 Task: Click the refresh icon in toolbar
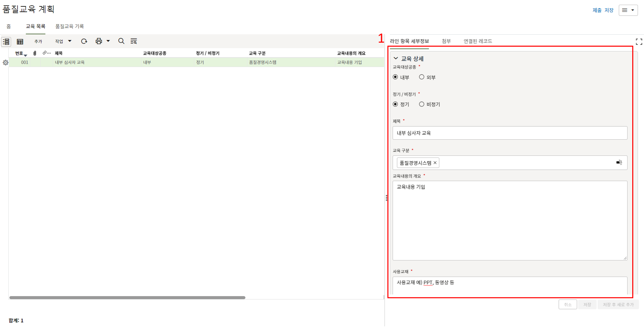click(x=84, y=41)
